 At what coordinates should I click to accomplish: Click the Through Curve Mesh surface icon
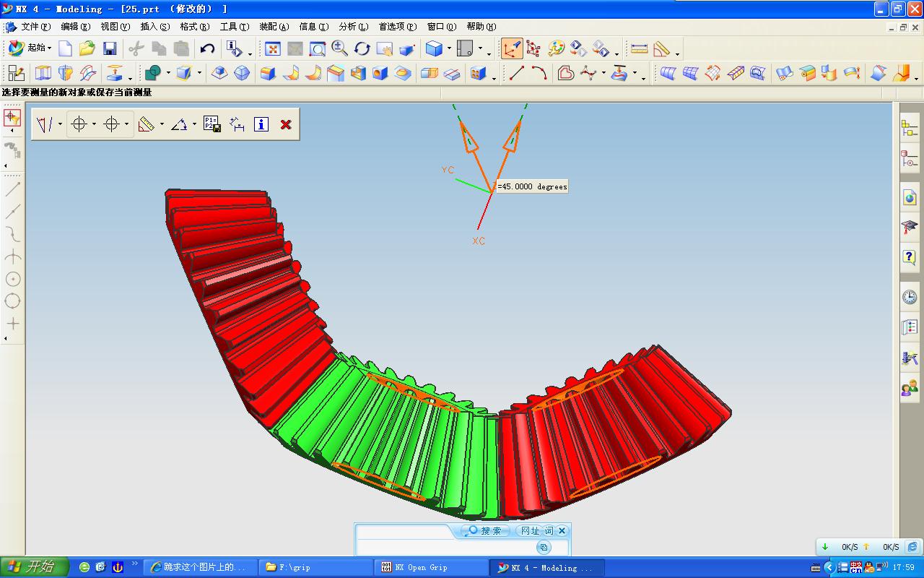pos(690,73)
